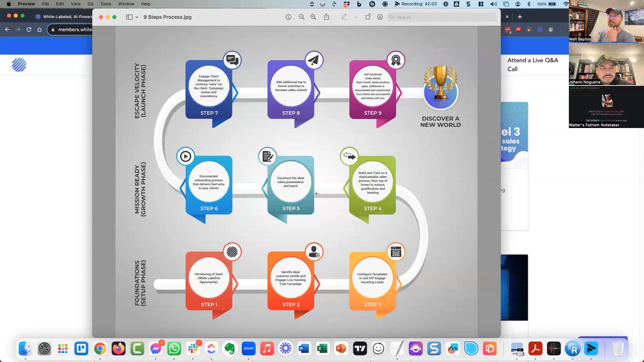Click Johann Nogueira video thumbnail
The height and width of the screenshot is (362, 644).
point(606,64)
